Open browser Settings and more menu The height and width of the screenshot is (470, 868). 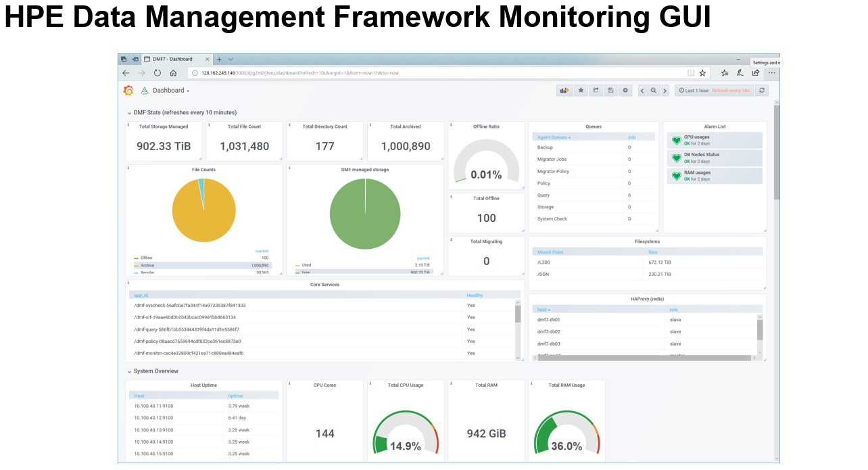point(772,73)
